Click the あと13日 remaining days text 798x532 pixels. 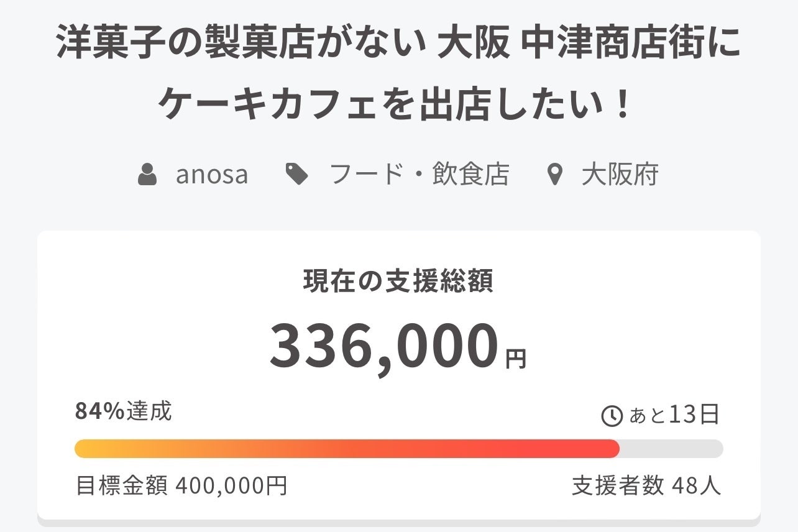[x=675, y=415]
